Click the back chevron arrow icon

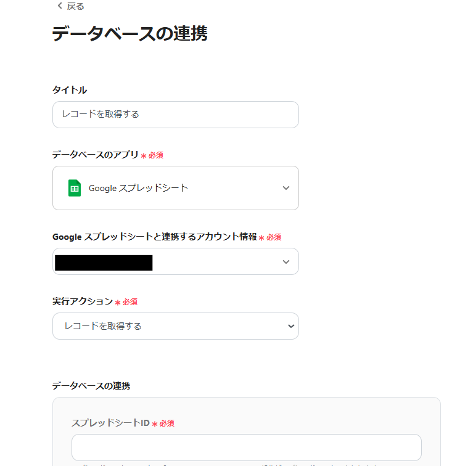[x=59, y=6]
